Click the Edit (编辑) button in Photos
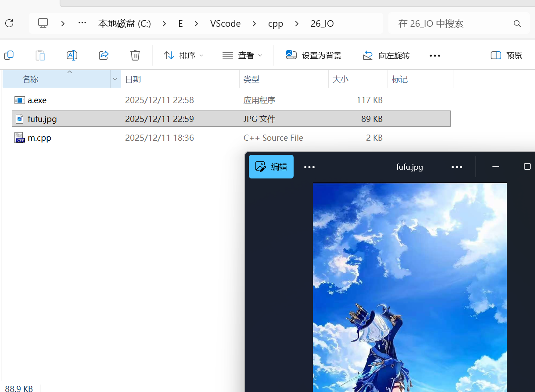 271,167
